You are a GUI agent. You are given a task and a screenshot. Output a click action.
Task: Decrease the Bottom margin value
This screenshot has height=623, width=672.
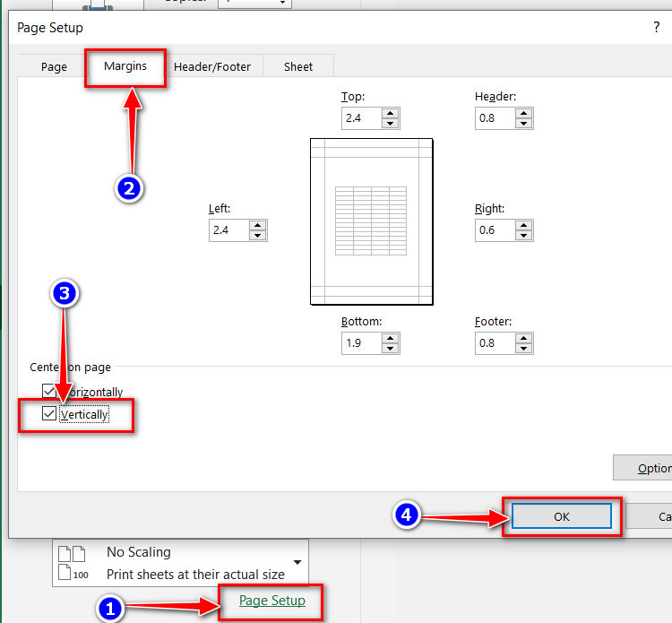pyautogui.click(x=390, y=349)
